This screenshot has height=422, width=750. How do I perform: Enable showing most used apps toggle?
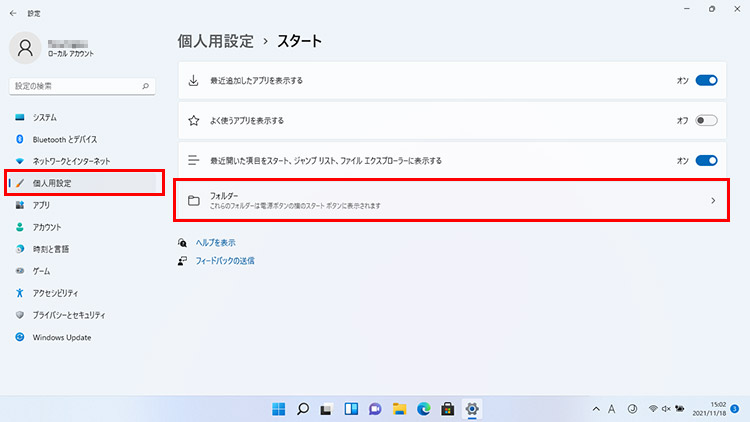[706, 120]
